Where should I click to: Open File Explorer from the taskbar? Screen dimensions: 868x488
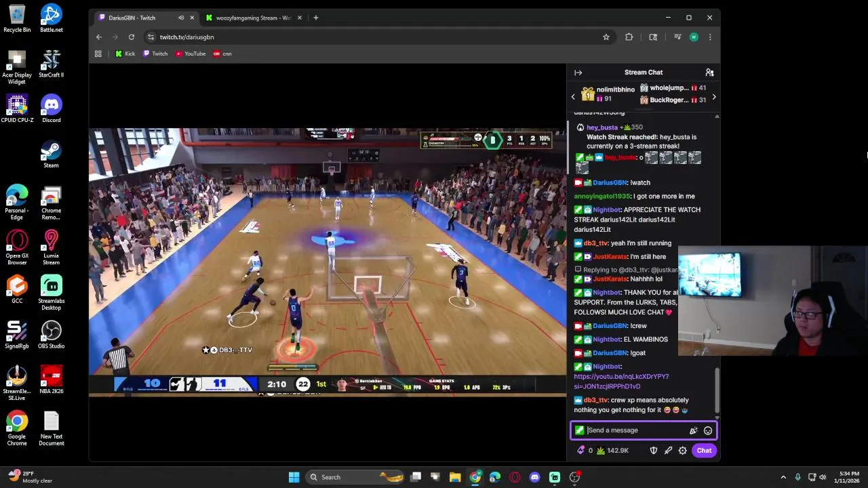(455, 477)
